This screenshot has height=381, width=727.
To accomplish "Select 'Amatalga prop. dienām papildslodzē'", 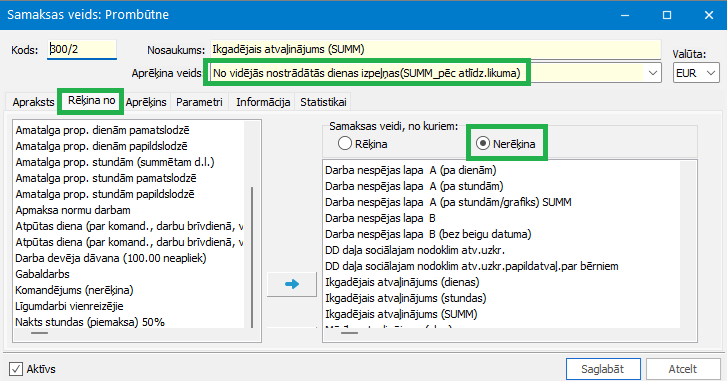I will 102,146.
